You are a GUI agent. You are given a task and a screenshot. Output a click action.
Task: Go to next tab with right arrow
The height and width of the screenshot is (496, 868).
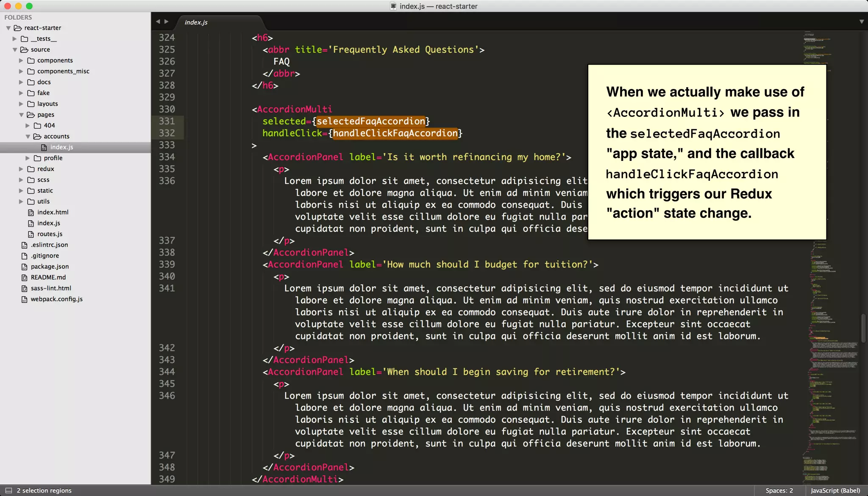[167, 22]
